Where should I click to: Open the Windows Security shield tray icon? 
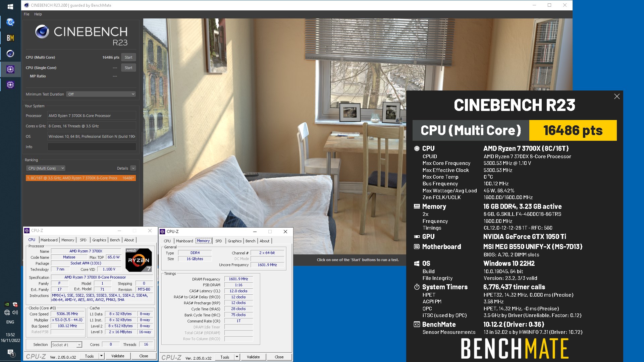coord(15,304)
